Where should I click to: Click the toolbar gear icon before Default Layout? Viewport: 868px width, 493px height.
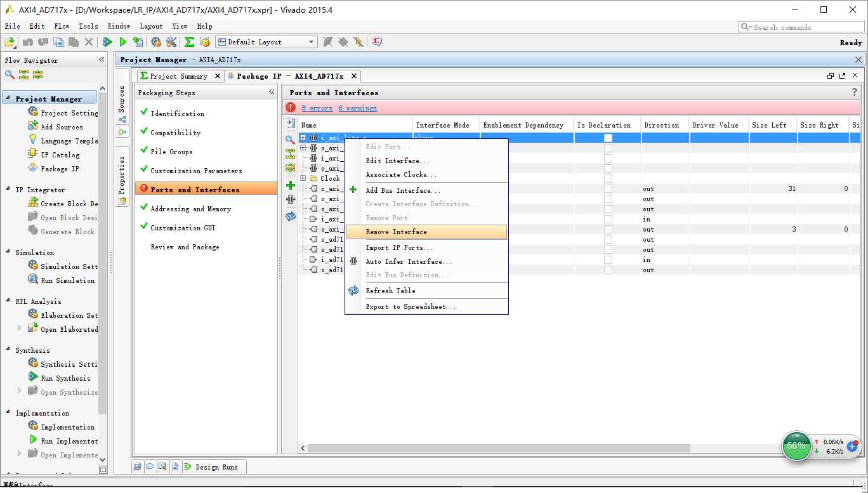click(x=205, y=42)
